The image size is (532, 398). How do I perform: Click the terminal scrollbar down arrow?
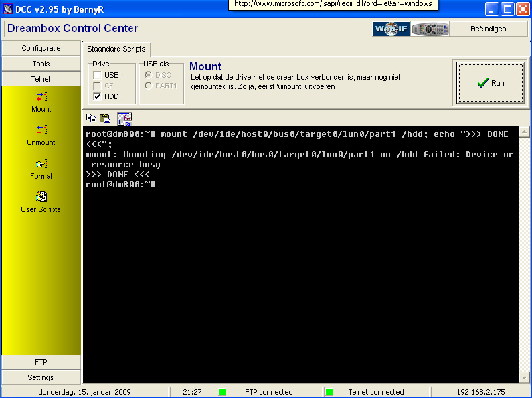pyautogui.click(x=524, y=377)
